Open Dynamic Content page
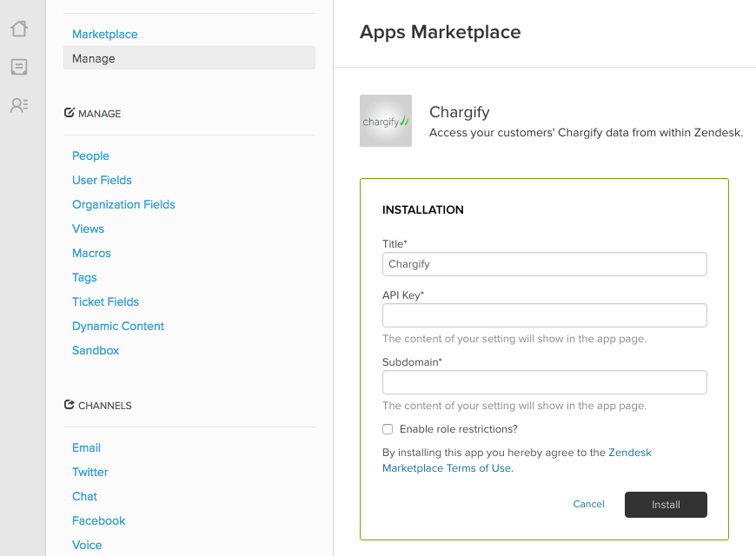Screen dimensions: 756x556 (118, 326)
